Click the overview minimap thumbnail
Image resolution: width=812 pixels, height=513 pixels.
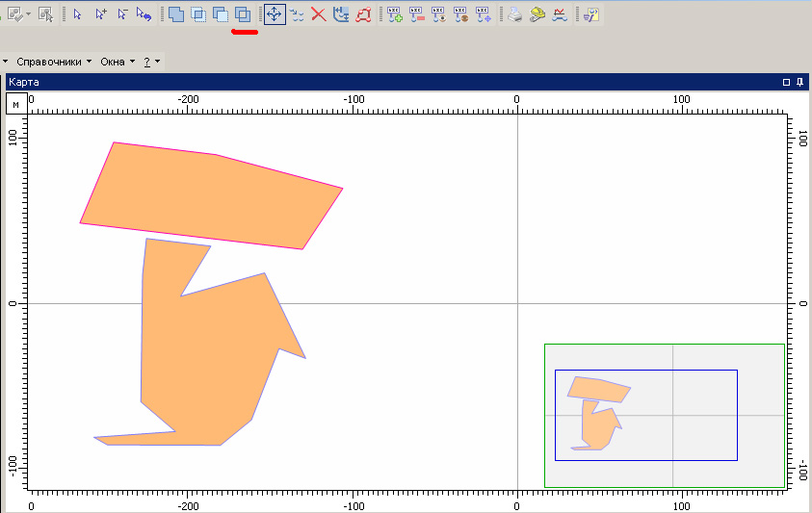[664, 416]
